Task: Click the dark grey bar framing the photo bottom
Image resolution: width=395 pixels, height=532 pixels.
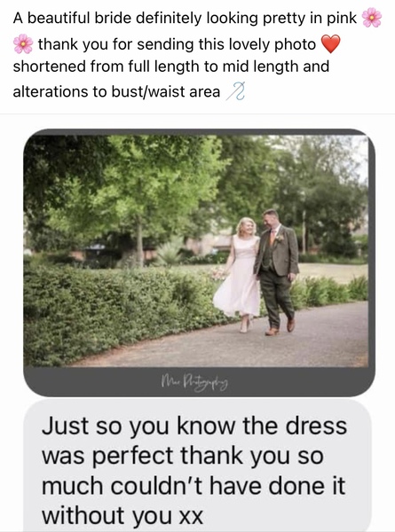Action: (199, 381)
